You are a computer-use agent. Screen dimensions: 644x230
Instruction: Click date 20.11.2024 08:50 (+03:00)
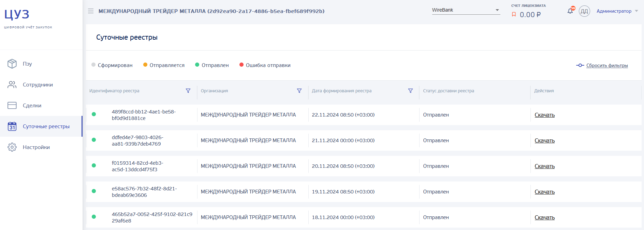343,166
